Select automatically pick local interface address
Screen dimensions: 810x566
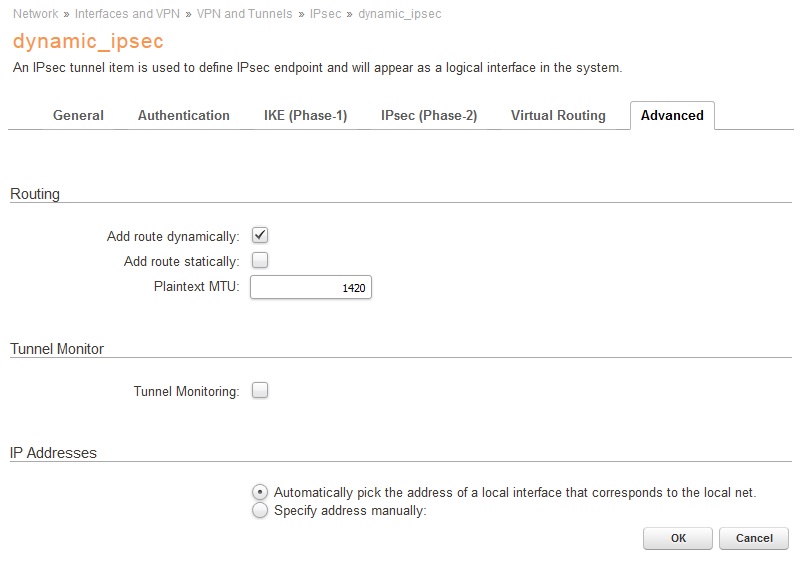(260, 492)
